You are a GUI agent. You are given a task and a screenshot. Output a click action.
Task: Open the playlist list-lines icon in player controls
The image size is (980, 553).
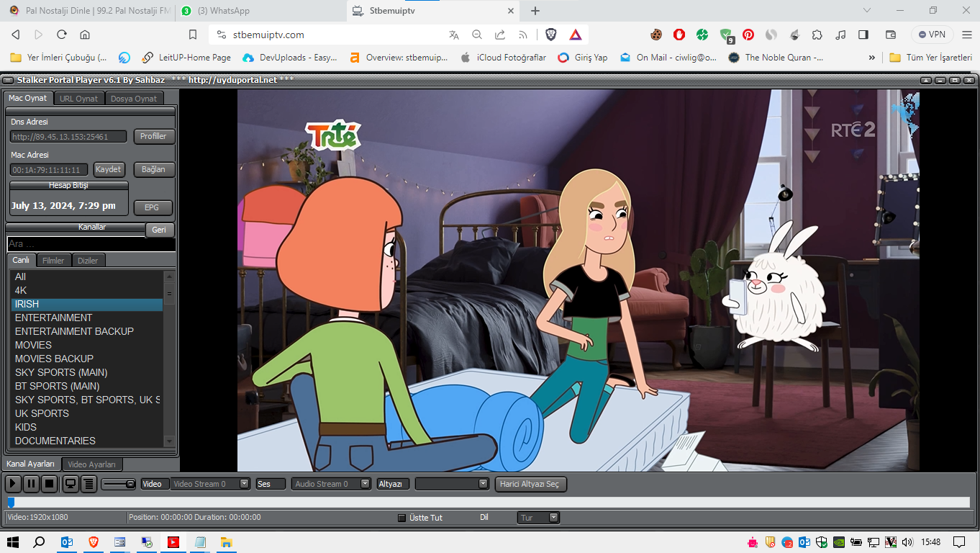coord(89,484)
